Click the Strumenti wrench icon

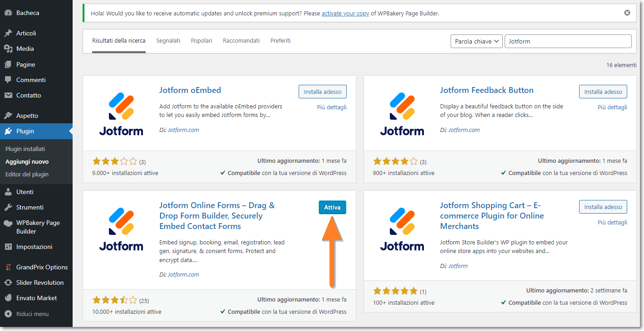coord(8,207)
